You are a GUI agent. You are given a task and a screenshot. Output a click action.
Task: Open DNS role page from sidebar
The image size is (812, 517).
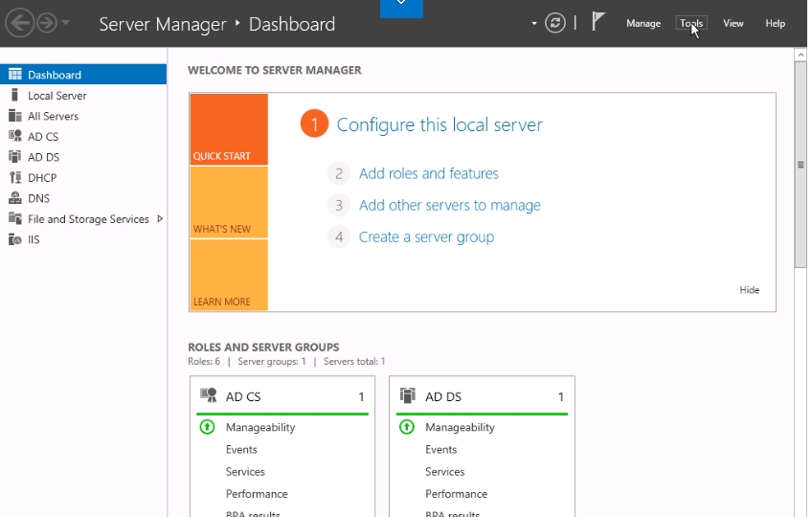point(83,198)
